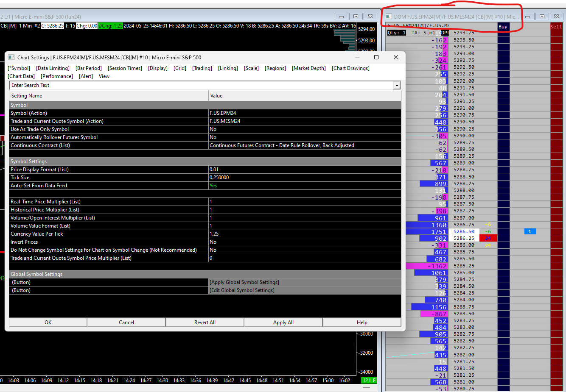Screen dimensions: 566x392
Task: Click the Revert All button
Action: tap(205, 322)
